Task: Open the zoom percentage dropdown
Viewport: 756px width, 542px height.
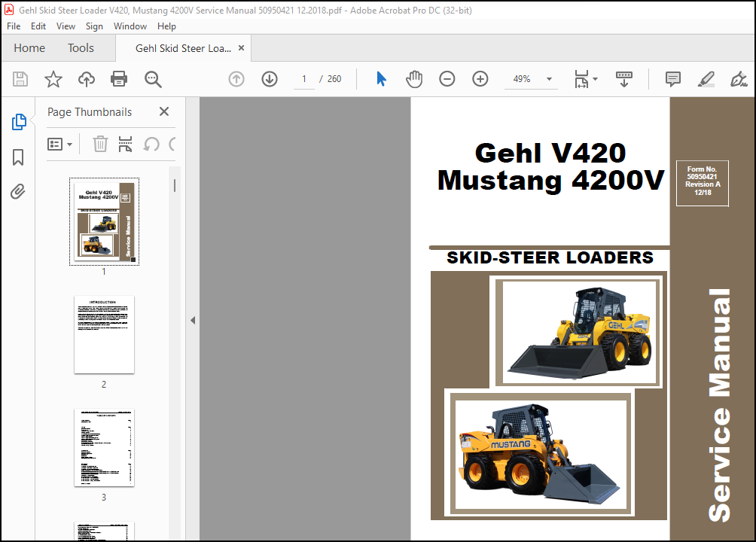Action: (x=549, y=78)
